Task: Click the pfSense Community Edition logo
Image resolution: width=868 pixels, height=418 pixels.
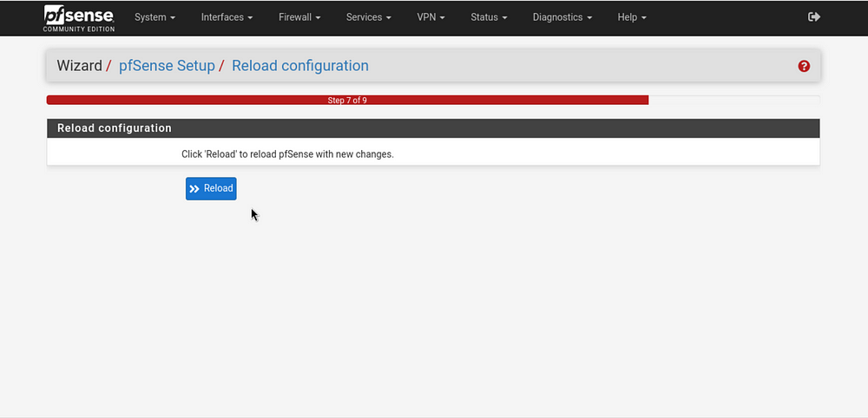Action: coord(79,18)
